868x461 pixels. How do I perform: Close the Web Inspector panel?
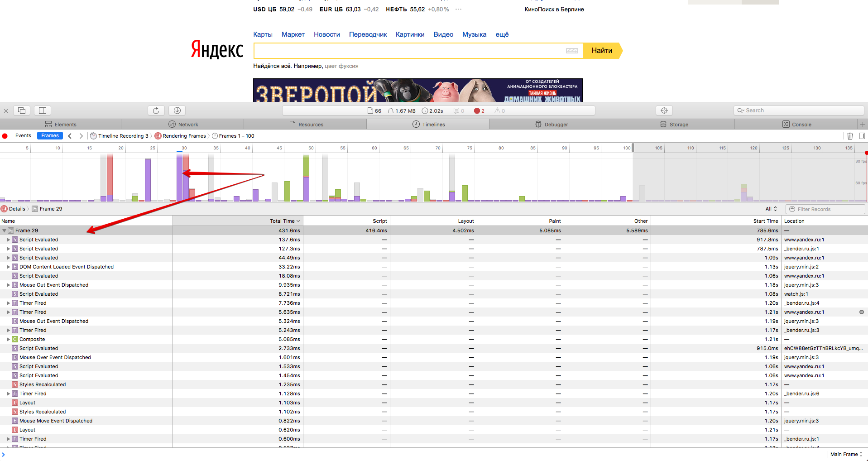coord(6,110)
